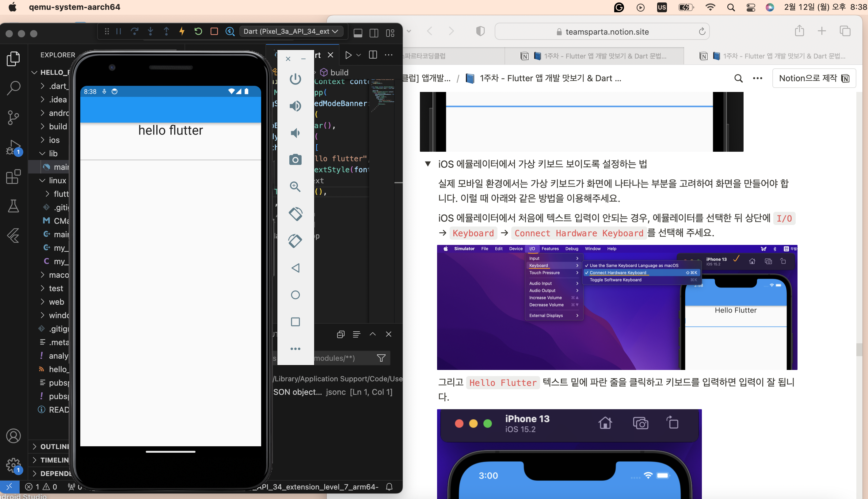Open Customize Layout in VS Code

click(x=390, y=33)
